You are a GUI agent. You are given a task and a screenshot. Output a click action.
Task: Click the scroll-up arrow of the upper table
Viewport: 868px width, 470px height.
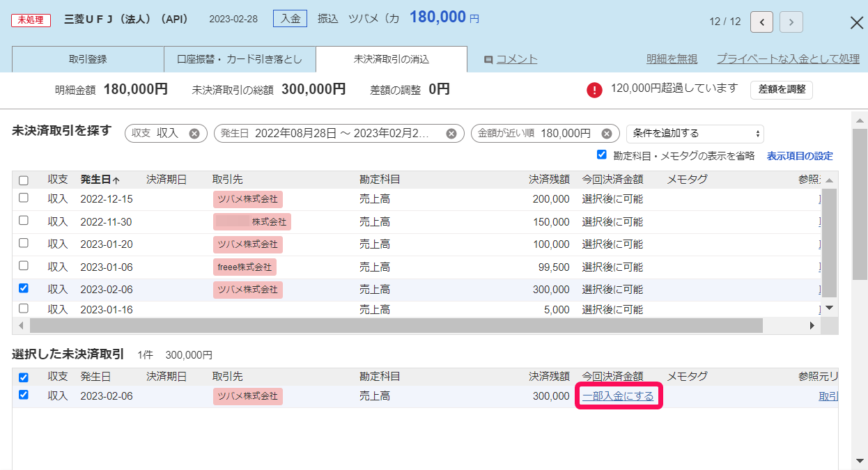829,180
